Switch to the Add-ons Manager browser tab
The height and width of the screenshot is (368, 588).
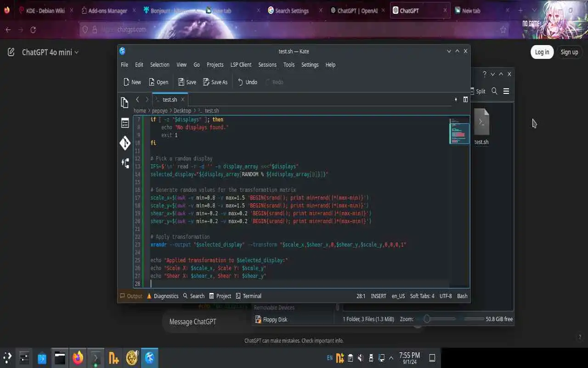pyautogui.click(x=107, y=11)
